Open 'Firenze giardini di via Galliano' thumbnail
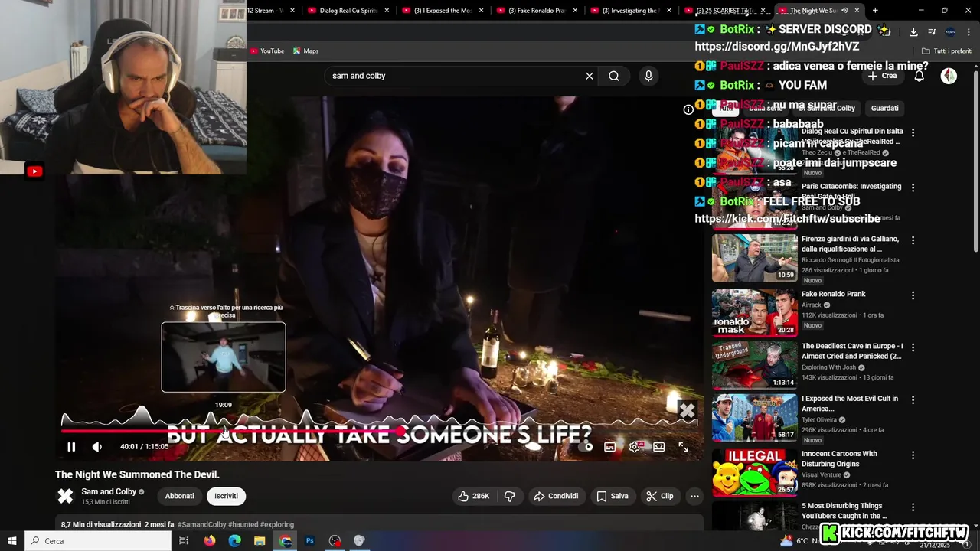This screenshot has width=980, height=551. [x=755, y=258]
